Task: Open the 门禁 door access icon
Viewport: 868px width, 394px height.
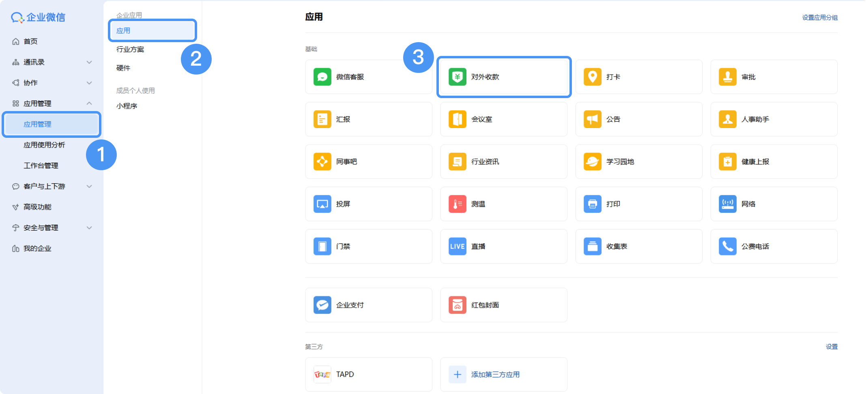Action: point(322,246)
